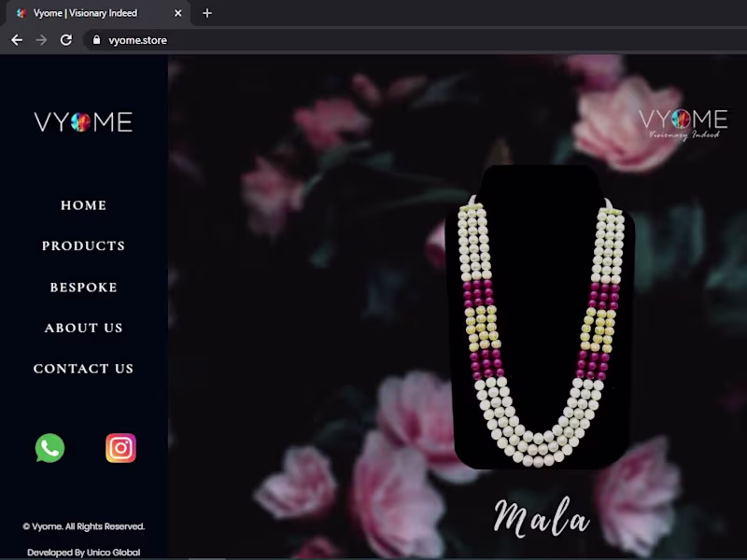747x560 pixels.
Task: Navigate to ABOUT US
Action: pos(83,328)
